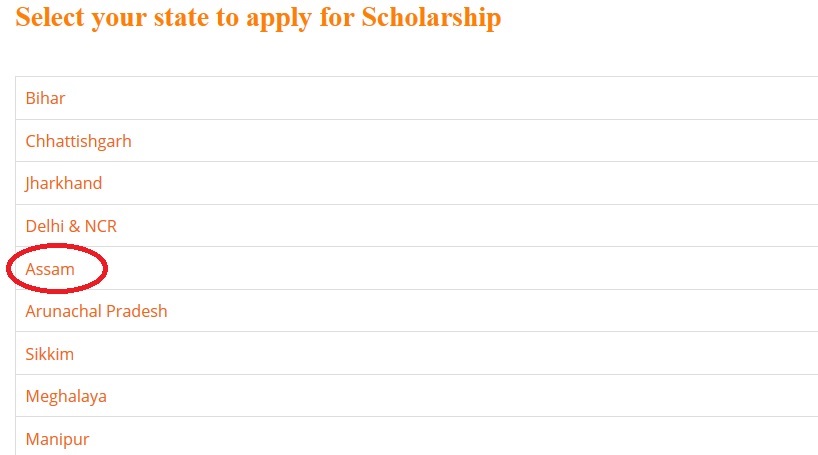The height and width of the screenshot is (455, 818).
Task: Select Bihar from the state list
Action: [45, 98]
